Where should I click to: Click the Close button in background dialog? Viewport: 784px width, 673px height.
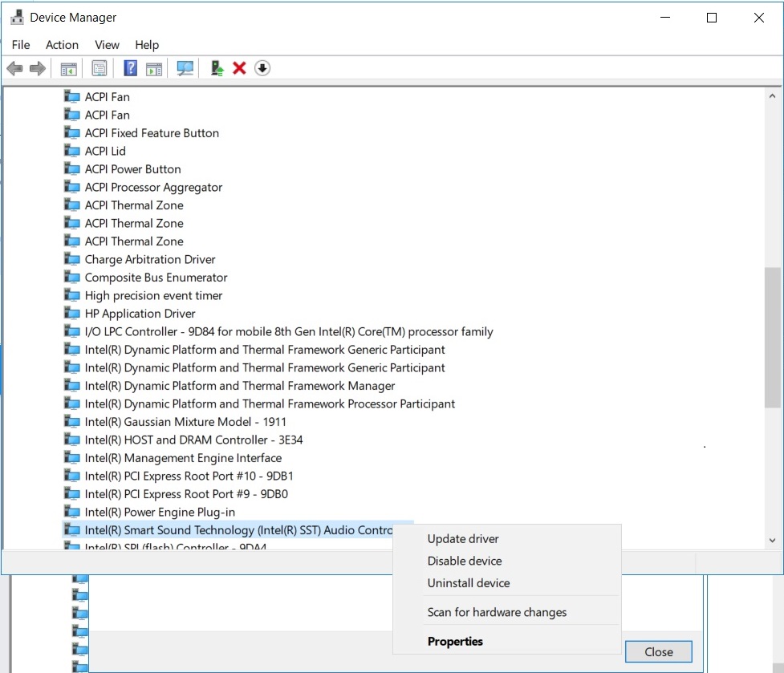659,651
